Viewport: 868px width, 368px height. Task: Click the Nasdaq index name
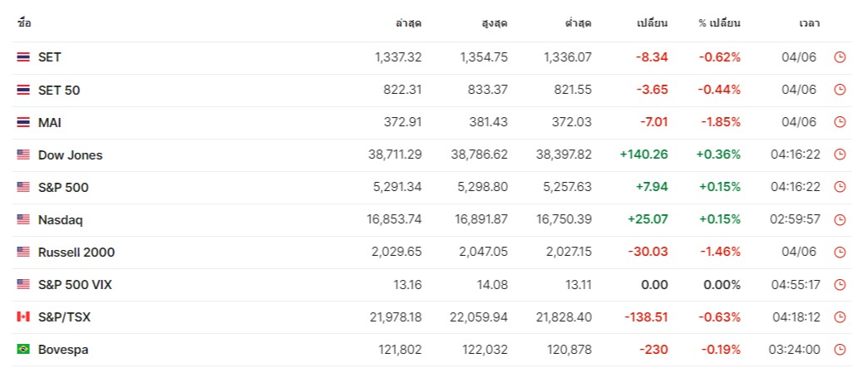pyautogui.click(x=61, y=220)
